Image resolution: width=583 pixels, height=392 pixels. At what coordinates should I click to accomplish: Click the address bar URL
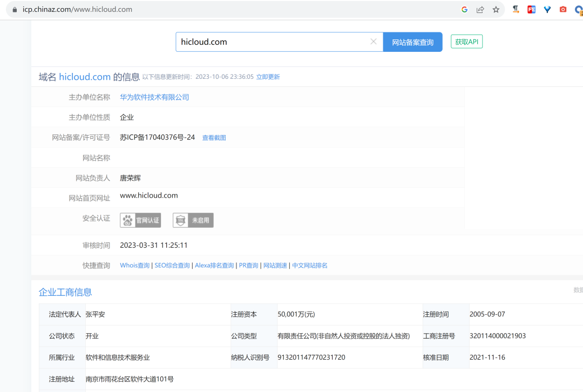pos(77,10)
